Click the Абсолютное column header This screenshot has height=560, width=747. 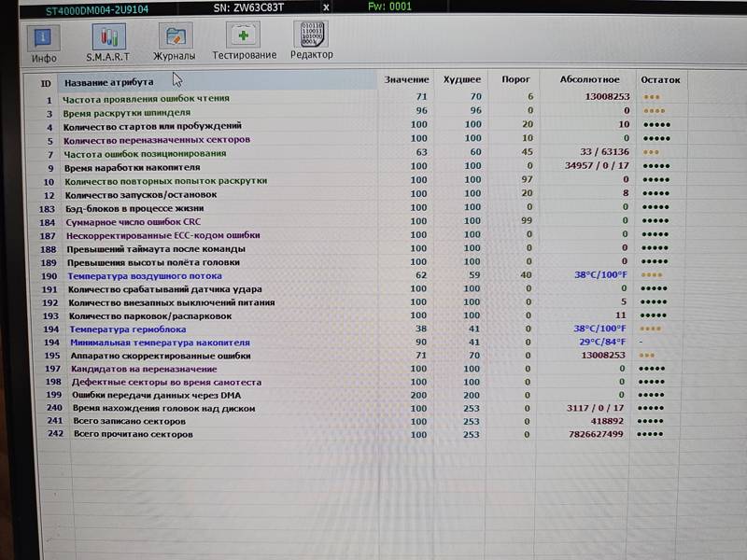tap(589, 80)
